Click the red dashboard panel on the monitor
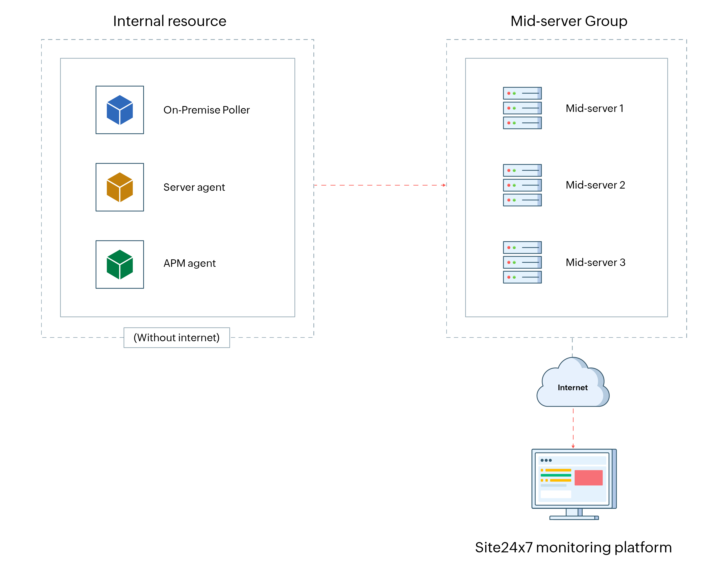This screenshot has width=728, height=581. [x=589, y=477]
